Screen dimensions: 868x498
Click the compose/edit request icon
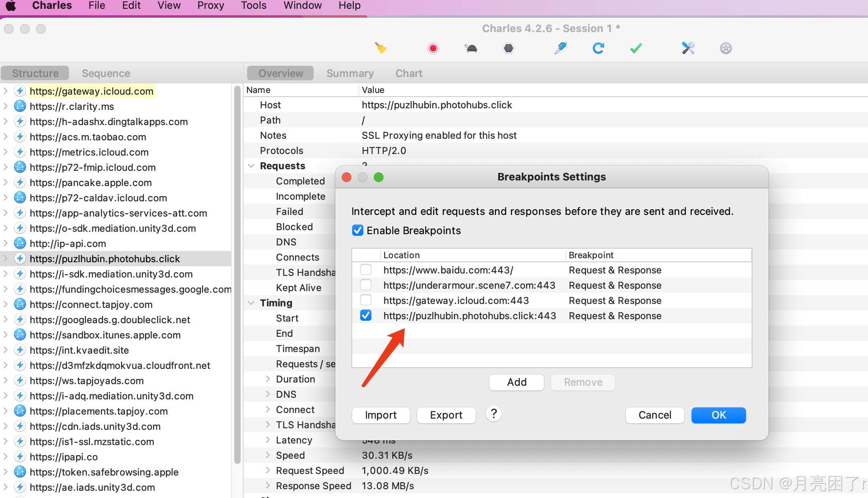pyautogui.click(x=560, y=48)
